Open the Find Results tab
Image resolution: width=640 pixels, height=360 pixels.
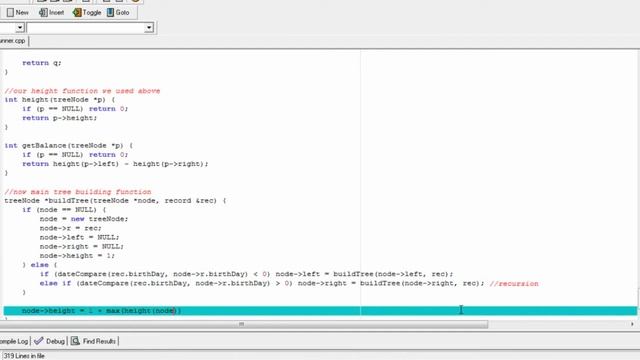coord(93,341)
